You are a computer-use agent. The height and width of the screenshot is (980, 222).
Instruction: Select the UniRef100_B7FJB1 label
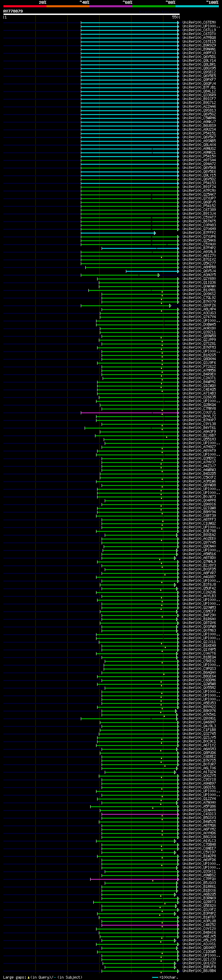199,88
